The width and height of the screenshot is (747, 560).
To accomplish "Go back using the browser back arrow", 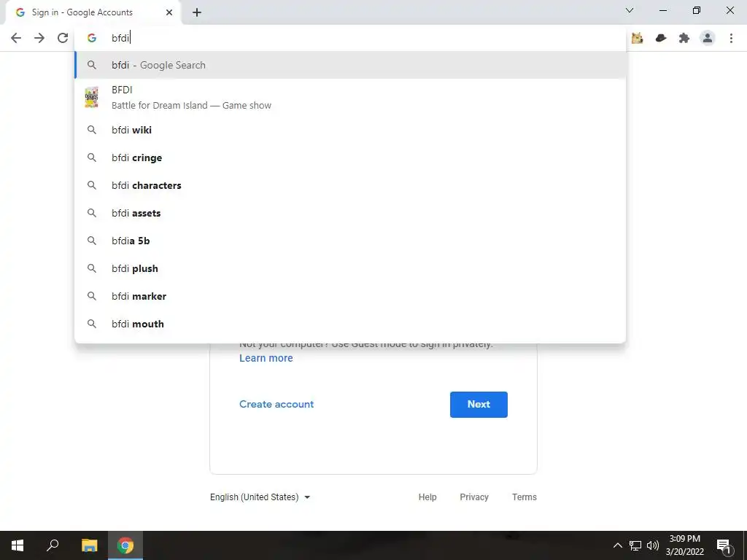I will pos(16,38).
